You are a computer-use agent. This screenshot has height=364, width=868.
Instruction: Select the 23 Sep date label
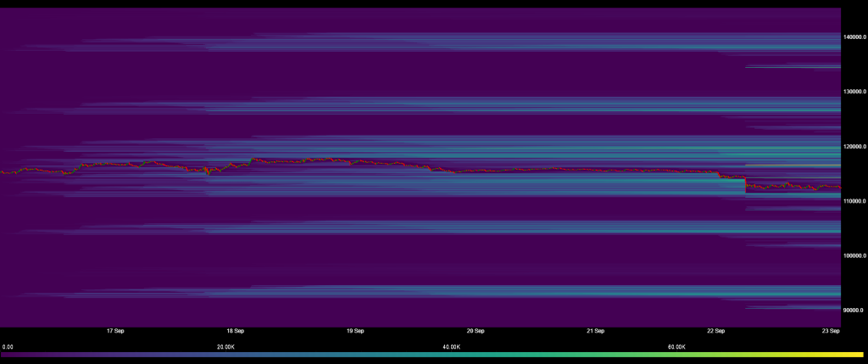(x=831, y=331)
